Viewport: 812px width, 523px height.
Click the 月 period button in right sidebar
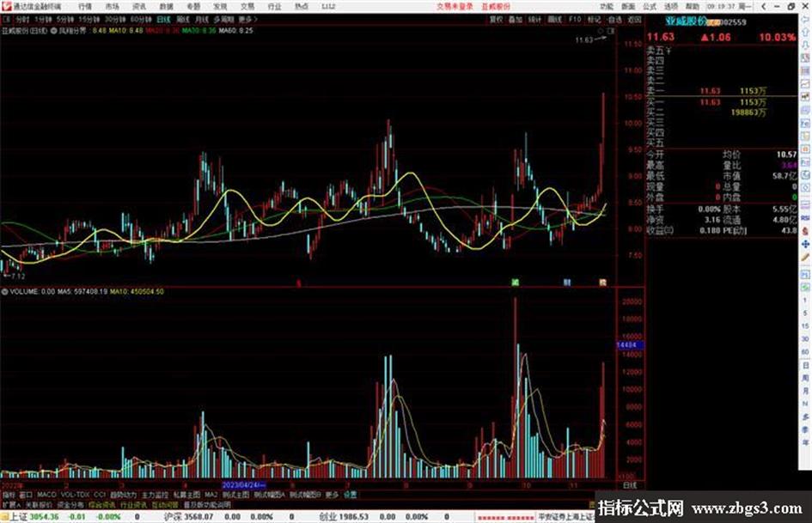tap(805, 392)
